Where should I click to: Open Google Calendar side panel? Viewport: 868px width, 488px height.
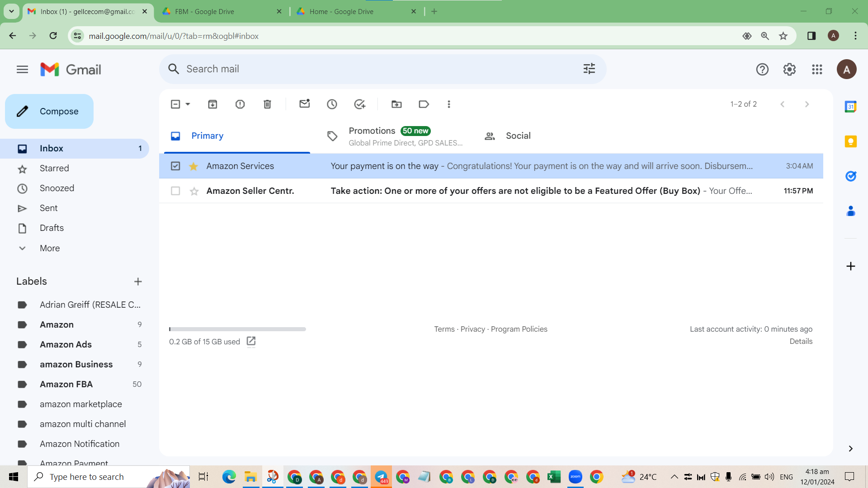pos(850,107)
